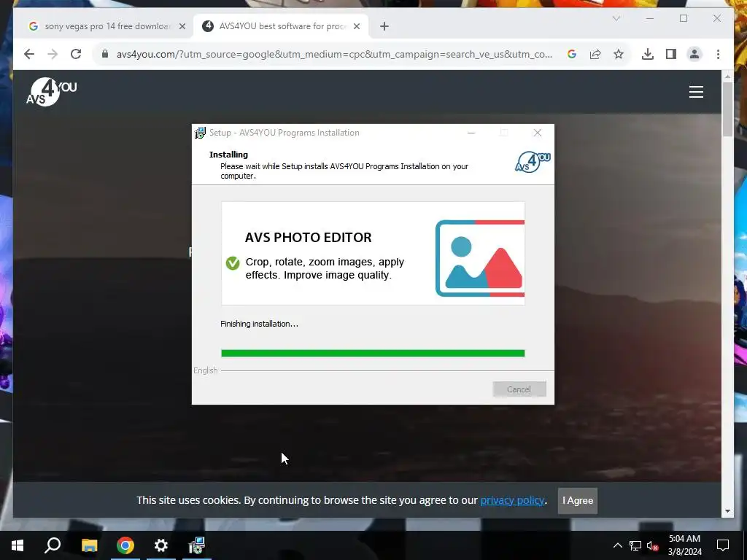Expand the Chrome tab search chevron
The height and width of the screenshot is (560, 747).
[x=616, y=18]
